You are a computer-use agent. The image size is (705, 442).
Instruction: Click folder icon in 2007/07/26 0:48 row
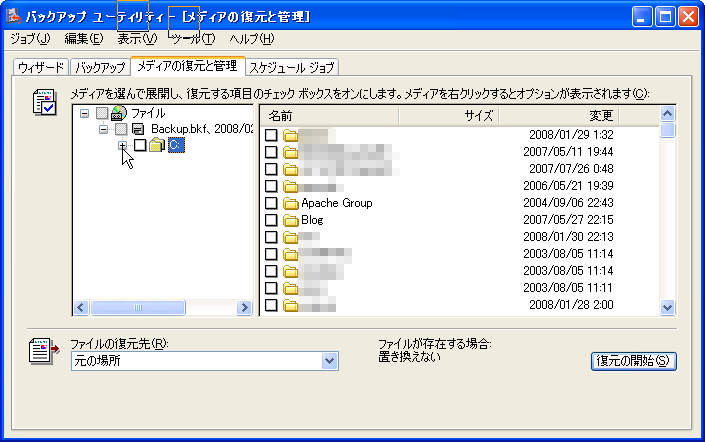(x=291, y=169)
